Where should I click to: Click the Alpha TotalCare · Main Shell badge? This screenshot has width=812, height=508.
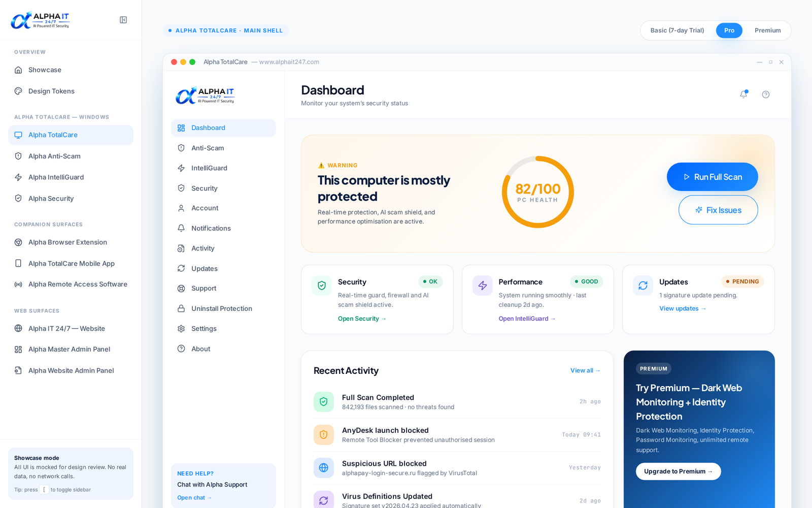pyautogui.click(x=226, y=30)
